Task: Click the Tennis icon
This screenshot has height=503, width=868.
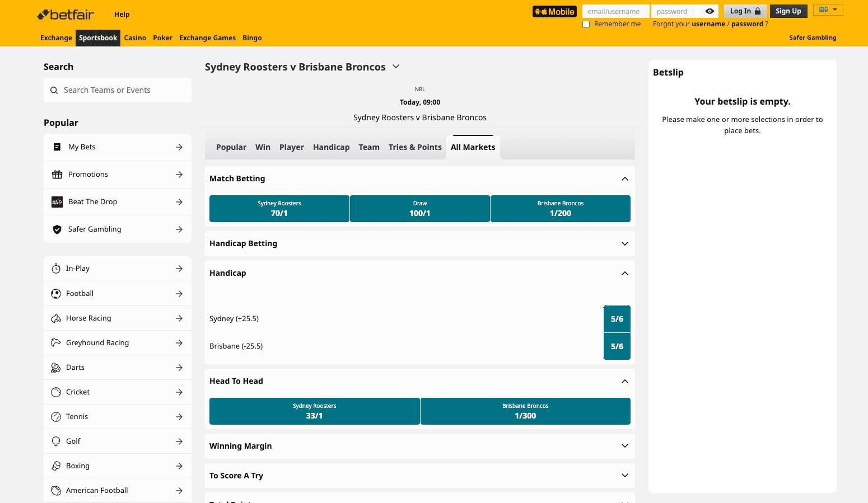Action: point(56,417)
